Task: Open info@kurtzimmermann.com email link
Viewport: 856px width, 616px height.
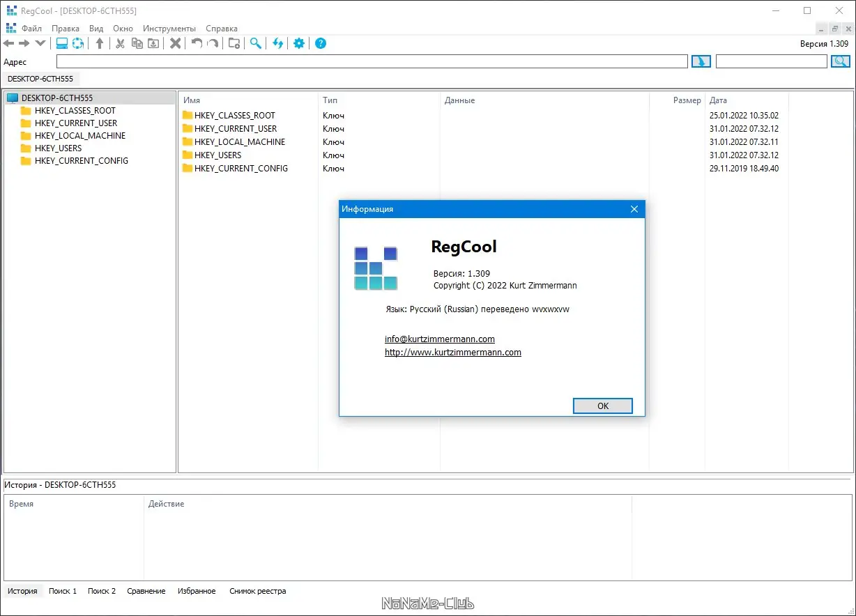Action: [440, 339]
